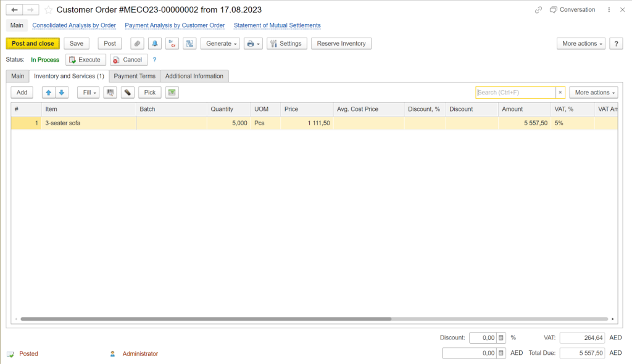Image resolution: width=632 pixels, height=364 pixels.
Task: Click the user icon beside Administrator
Action: (112, 354)
